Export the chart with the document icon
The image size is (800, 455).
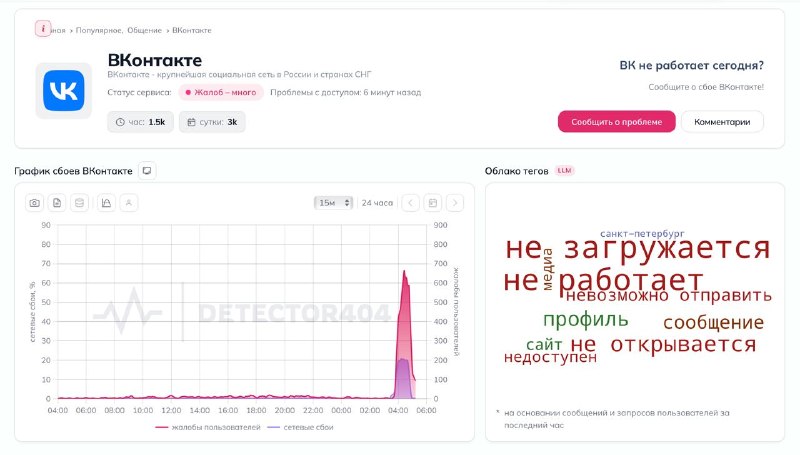click(57, 203)
